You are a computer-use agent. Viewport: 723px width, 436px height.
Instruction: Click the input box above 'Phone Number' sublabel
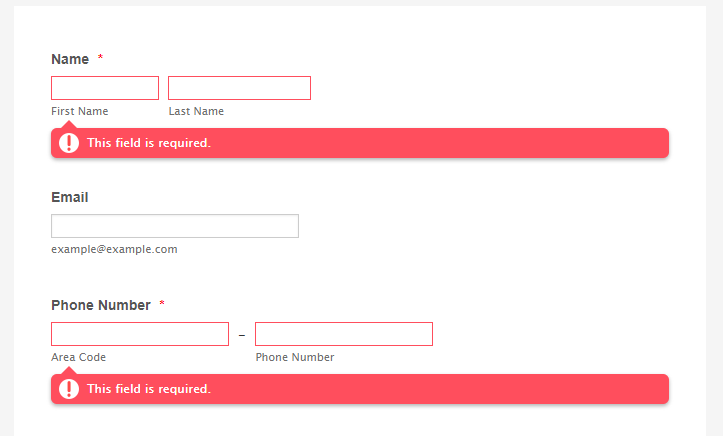(344, 334)
